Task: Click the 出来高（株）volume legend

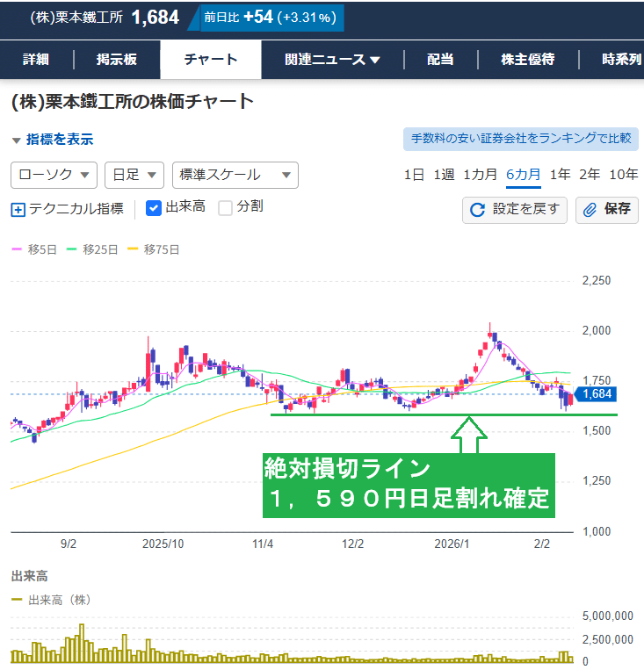Action: pyautogui.click(x=51, y=600)
